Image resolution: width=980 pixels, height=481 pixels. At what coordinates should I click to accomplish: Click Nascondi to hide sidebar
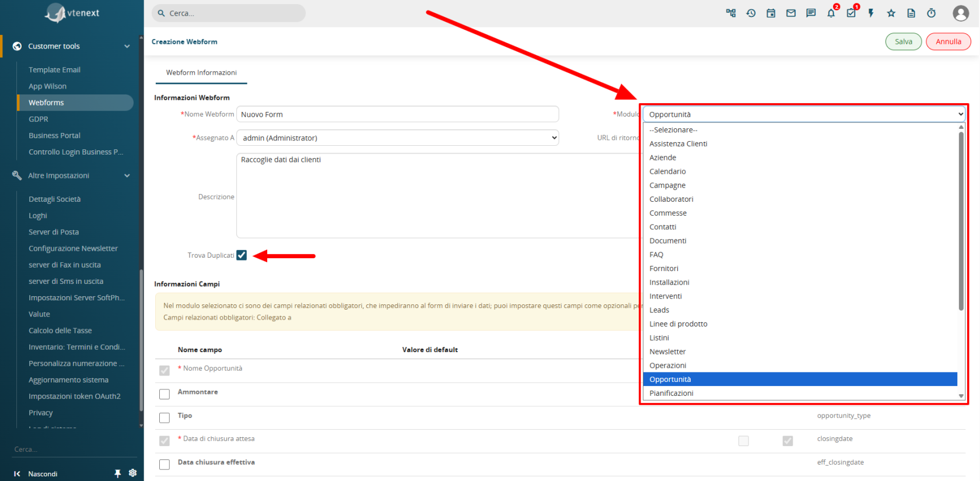point(43,473)
